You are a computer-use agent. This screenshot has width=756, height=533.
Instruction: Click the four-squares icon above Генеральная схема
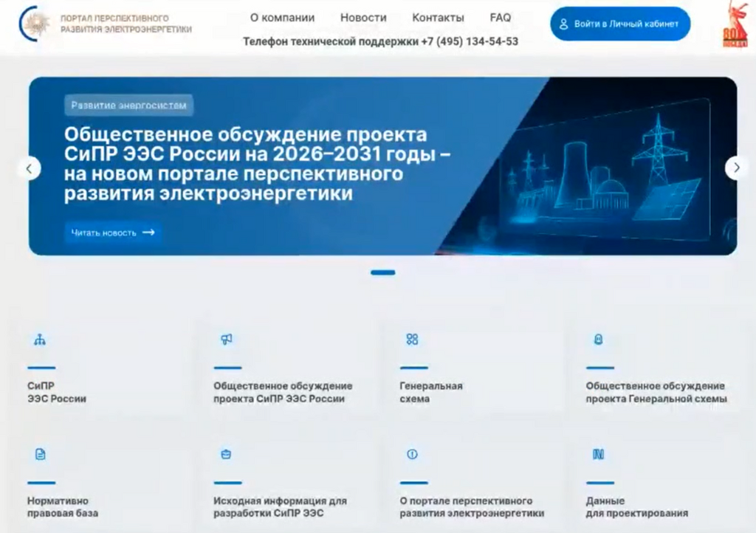click(x=412, y=340)
